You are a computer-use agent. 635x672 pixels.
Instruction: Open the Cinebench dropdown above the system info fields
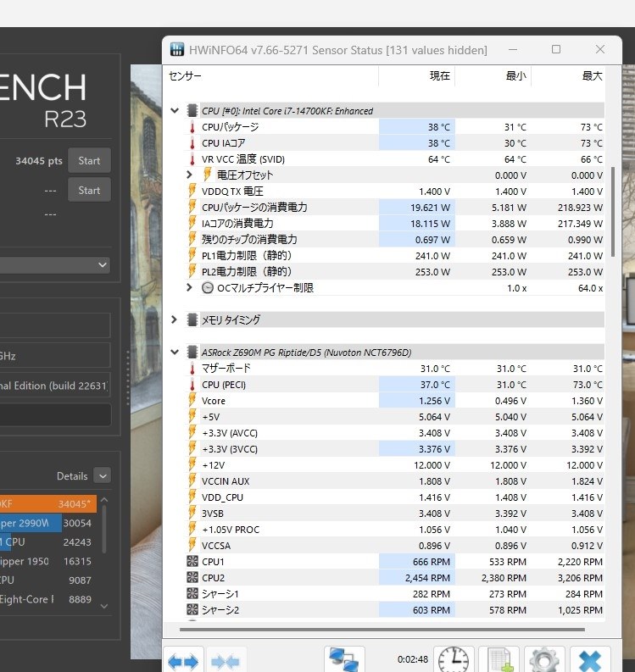[55, 265]
